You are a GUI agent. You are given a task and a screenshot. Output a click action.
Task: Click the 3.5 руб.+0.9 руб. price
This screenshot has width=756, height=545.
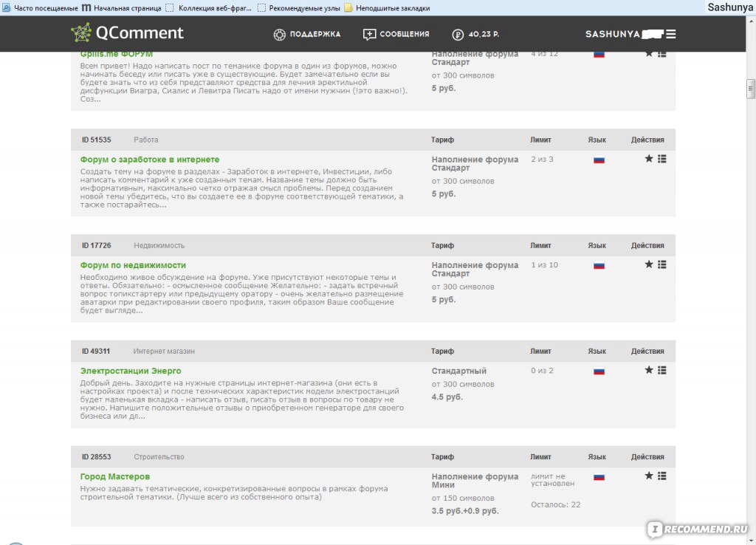point(465,511)
